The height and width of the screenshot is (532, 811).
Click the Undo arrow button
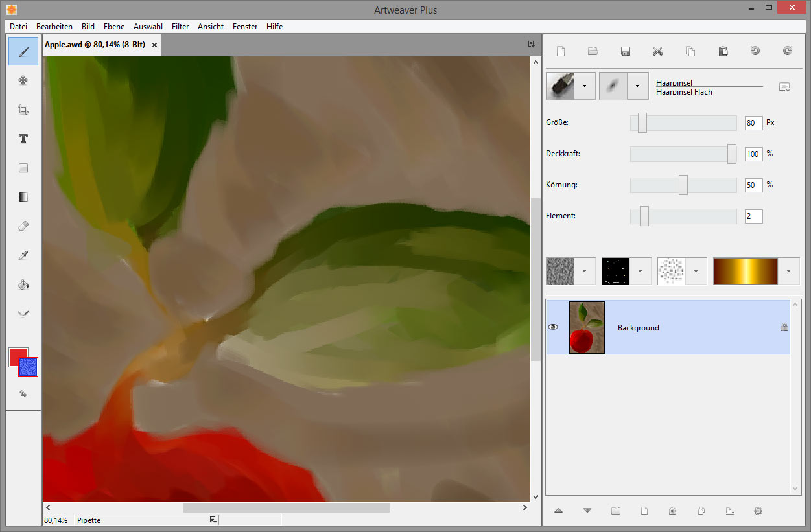(x=755, y=51)
